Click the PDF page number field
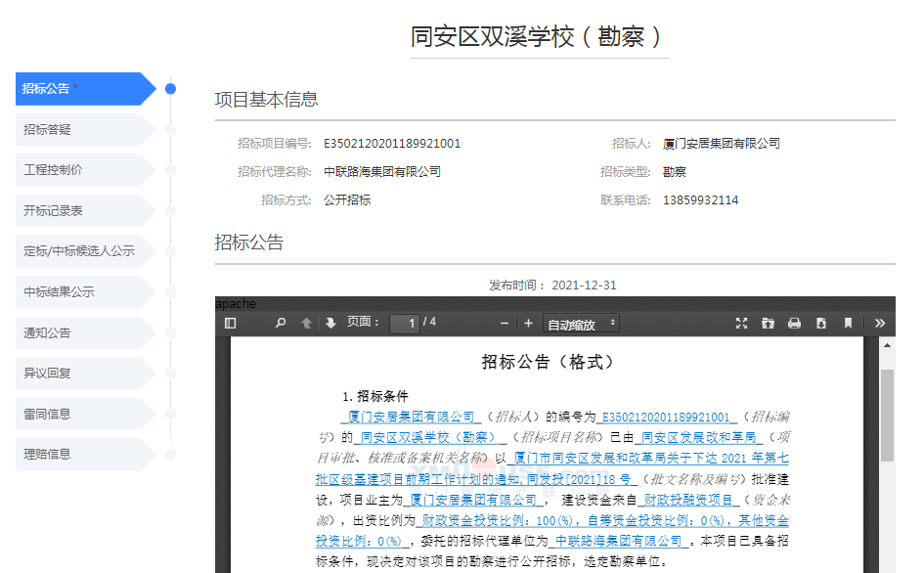 click(404, 324)
